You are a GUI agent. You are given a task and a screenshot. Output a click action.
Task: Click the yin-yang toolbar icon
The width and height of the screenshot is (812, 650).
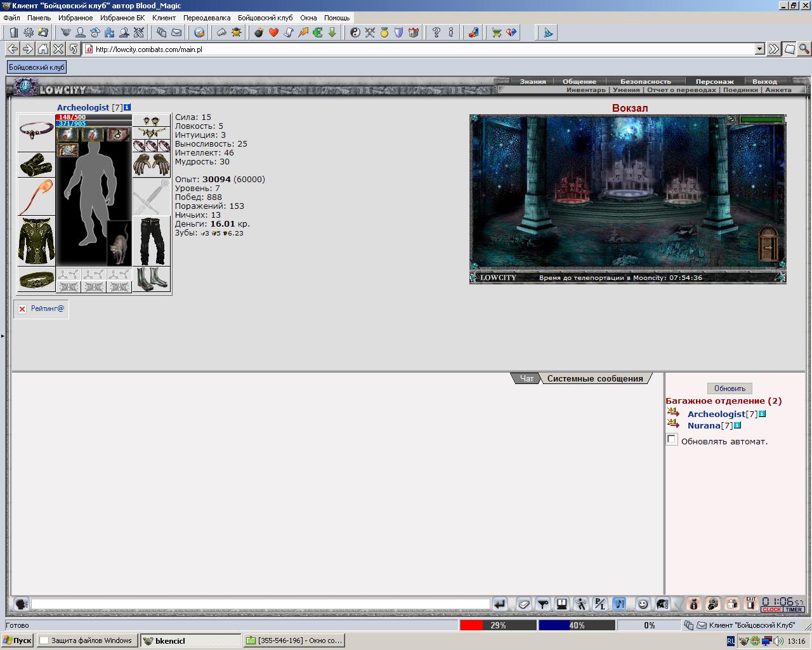pyautogui.click(x=355, y=32)
